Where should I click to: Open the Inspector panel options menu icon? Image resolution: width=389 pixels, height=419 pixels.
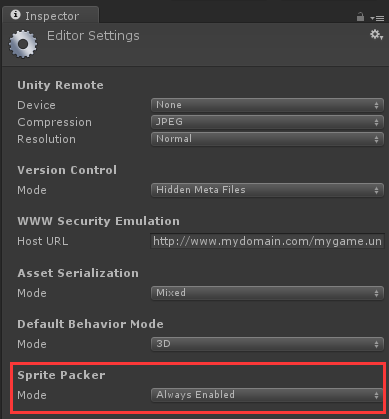point(377,18)
